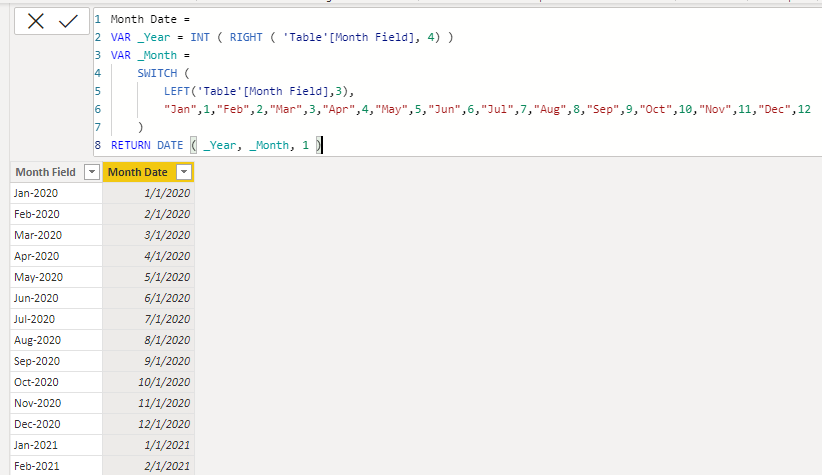The image size is (822, 475).
Task: Select the 2/1/2020 date cell
Action: click(148, 214)
